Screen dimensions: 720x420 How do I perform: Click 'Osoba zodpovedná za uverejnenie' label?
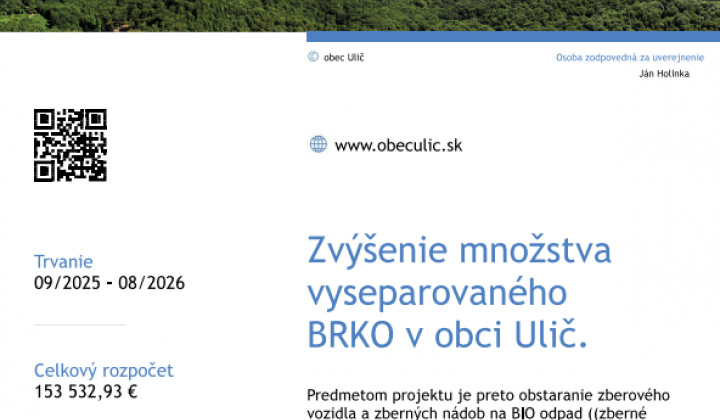click(x=630, y=57)
